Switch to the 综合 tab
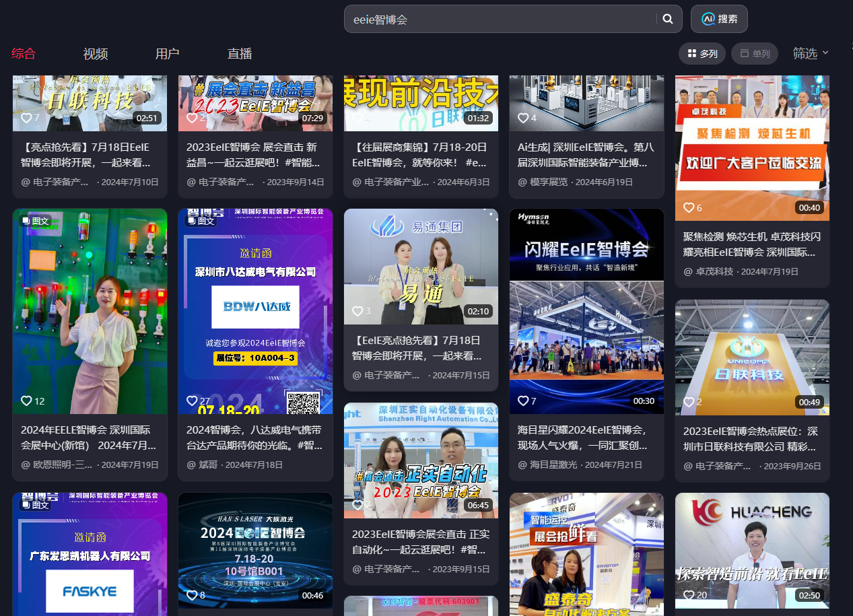Viewport: 853px width, 616px height. pos(24,54)
